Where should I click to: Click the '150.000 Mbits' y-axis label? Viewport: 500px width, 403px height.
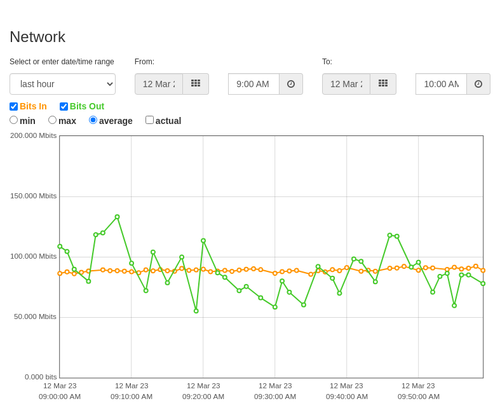pyautogui.click(x=33, y=196)
